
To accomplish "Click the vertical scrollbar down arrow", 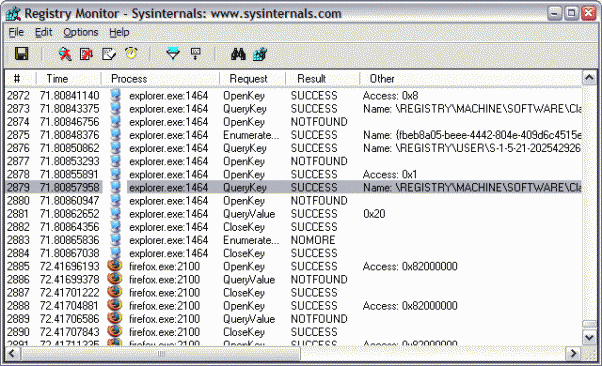I will pos(589,337).
